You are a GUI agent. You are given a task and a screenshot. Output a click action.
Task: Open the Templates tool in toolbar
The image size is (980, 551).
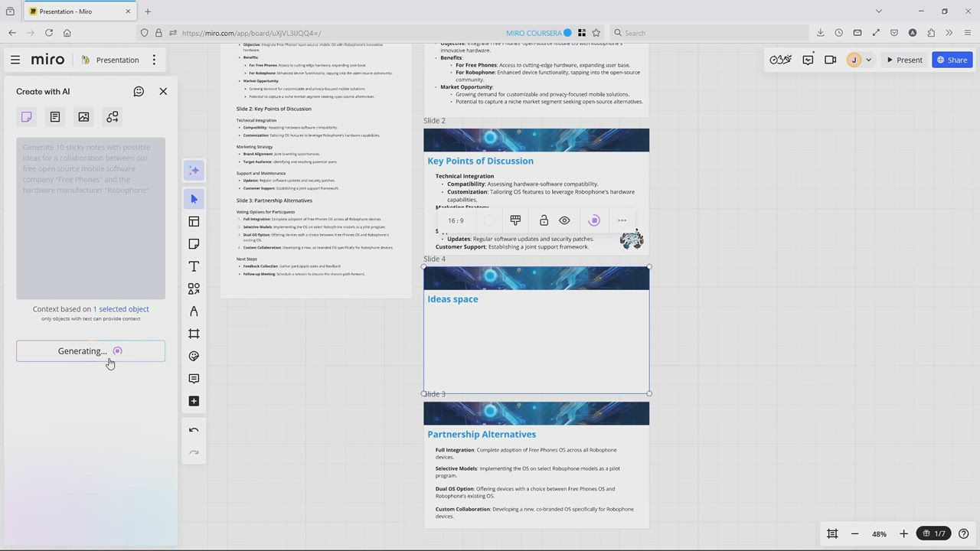(194, 221)
